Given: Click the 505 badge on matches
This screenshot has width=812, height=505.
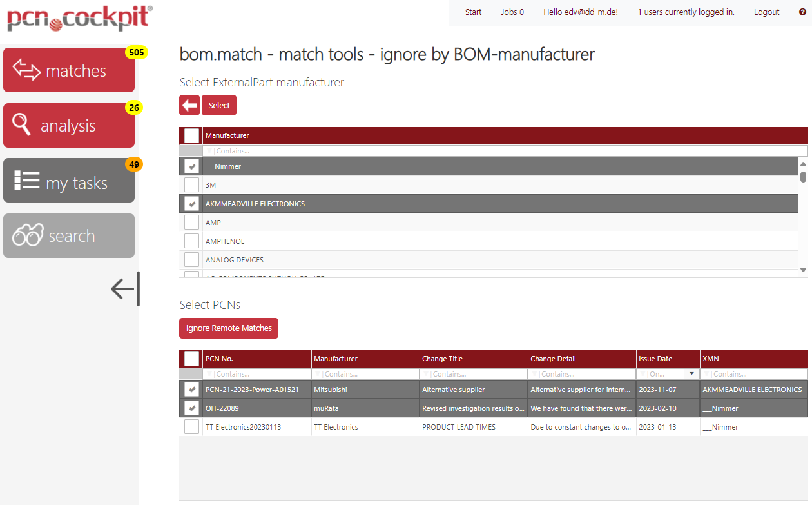Looking at the screenshot, I should [x=136, y=52].
